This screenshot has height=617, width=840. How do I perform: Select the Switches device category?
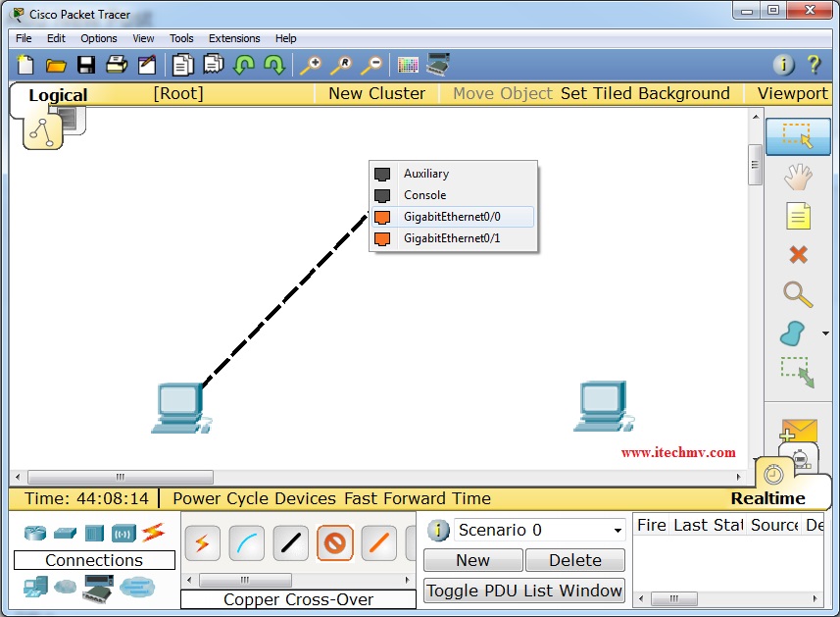click(x=66, y=533)
